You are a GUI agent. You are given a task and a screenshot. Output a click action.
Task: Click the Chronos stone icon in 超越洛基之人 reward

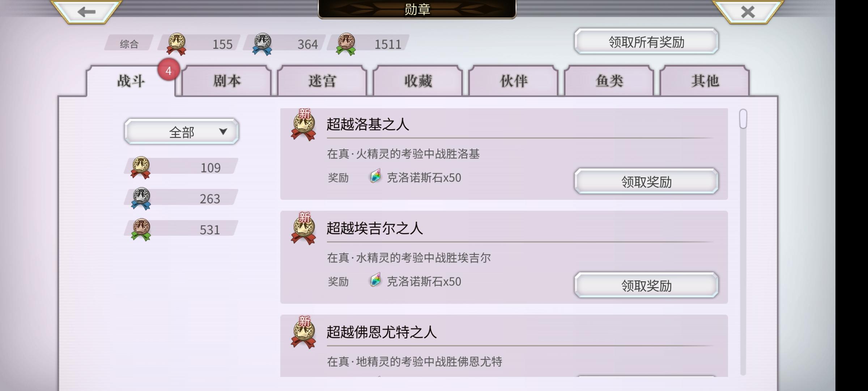click(375, 177)
